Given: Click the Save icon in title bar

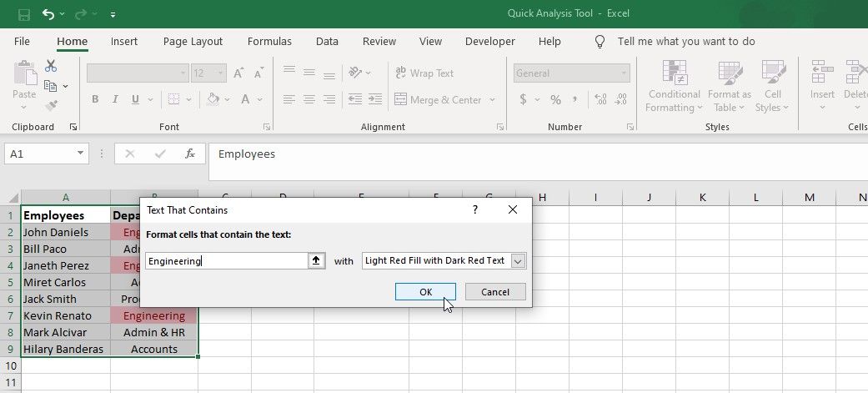Looking at the screenshot, I should pyautogui.click(x=23, y=14).
